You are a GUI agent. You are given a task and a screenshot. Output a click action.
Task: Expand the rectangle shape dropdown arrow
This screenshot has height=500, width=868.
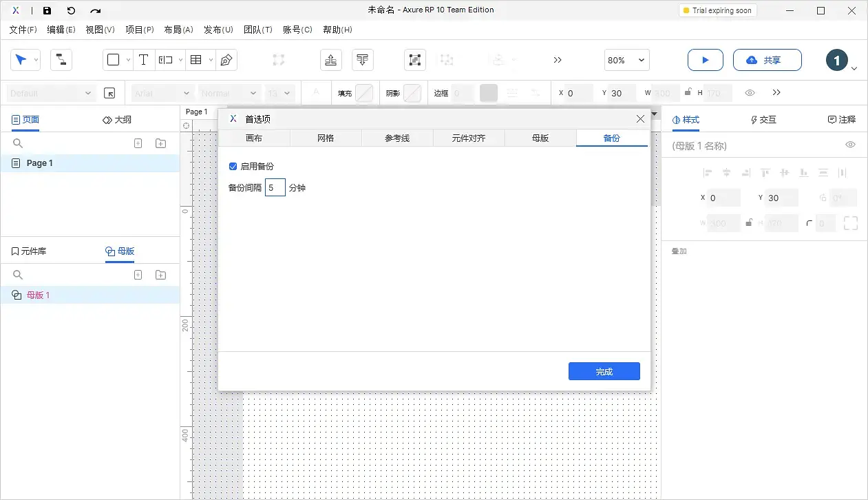[x=128, y=60]
